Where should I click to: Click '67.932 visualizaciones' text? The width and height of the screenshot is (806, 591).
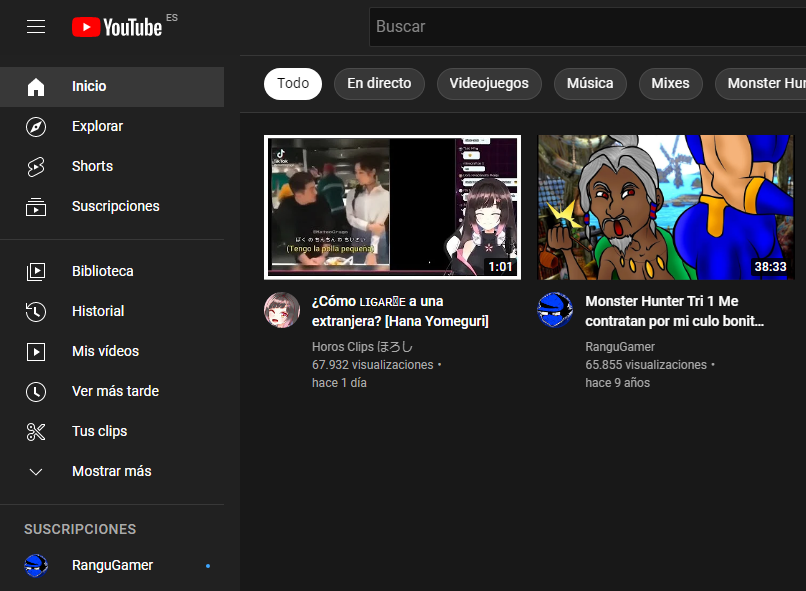coord(373,365)
